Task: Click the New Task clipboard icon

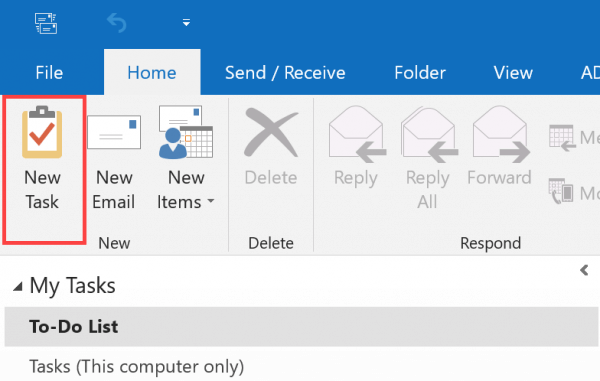Action: pyautogui.click(x=42, y=132)
